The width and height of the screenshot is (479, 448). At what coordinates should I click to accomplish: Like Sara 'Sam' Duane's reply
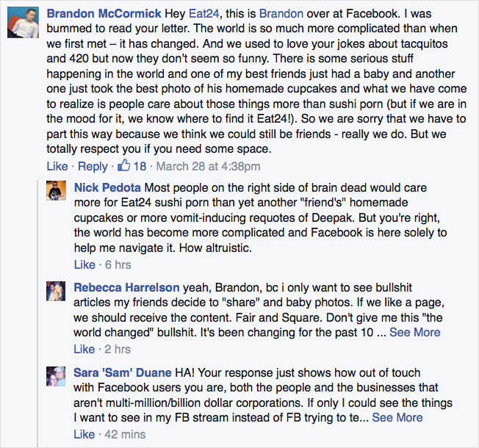84,434
